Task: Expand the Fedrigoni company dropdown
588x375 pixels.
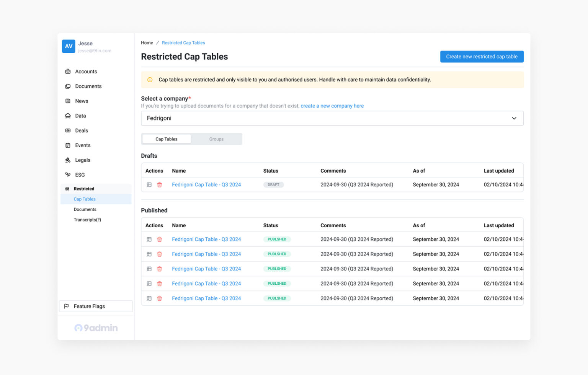Action: tap(332, 118)
